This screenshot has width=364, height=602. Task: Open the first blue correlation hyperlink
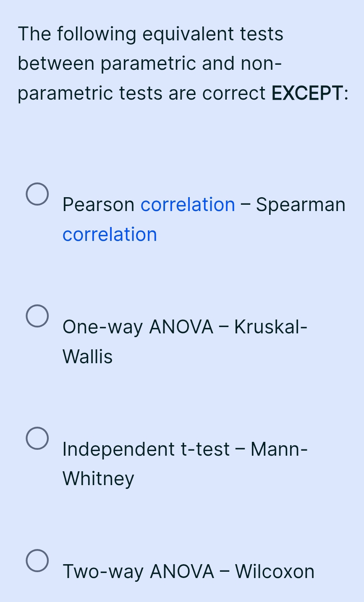[x=188, y=204]
